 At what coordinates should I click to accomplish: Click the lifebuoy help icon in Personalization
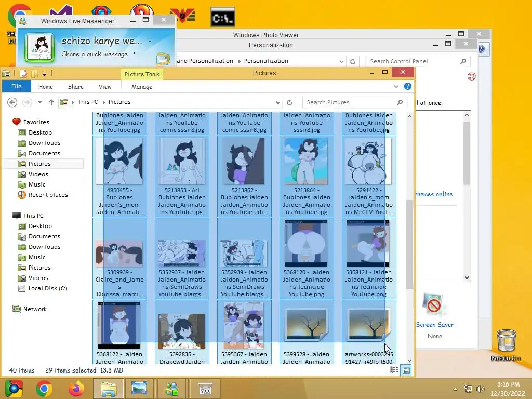(x=472, y=76)
